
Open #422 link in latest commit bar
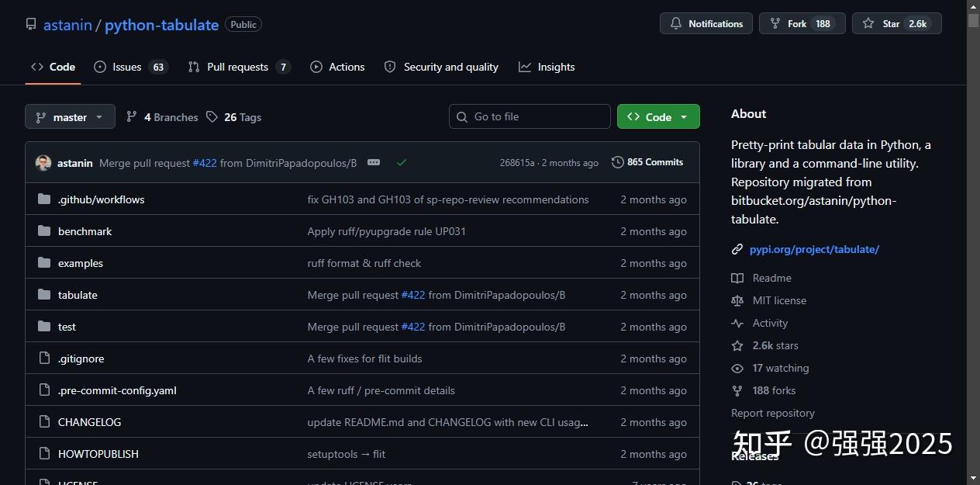205,163
